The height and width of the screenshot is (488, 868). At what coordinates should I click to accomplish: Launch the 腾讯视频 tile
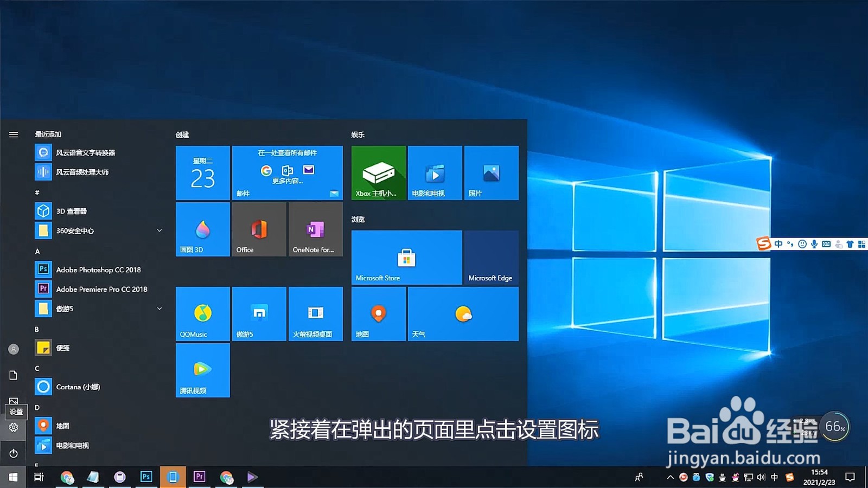coord(203,370)
